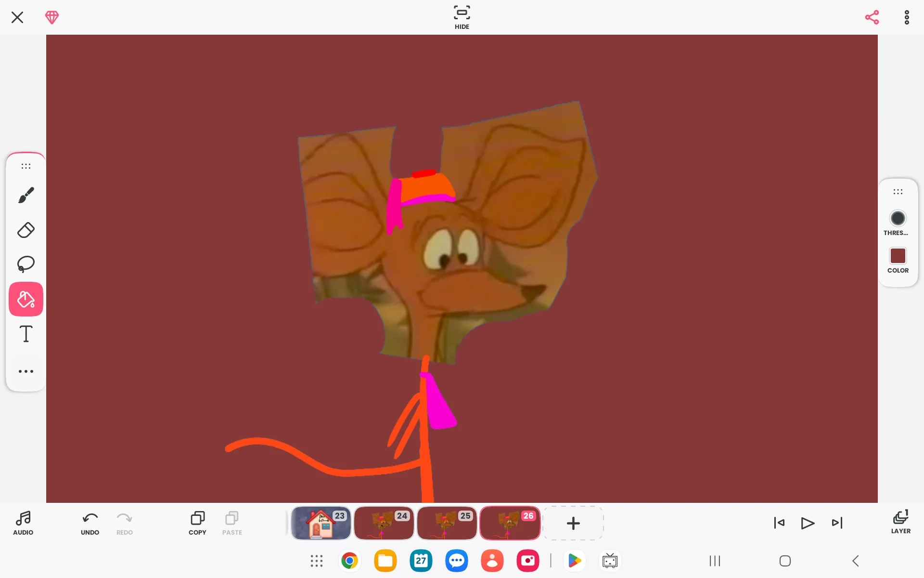Image resolution: width=924 pixels, height=578 pixels.
Task: Open the app drawer grid
Action: [x=317, y=561]
